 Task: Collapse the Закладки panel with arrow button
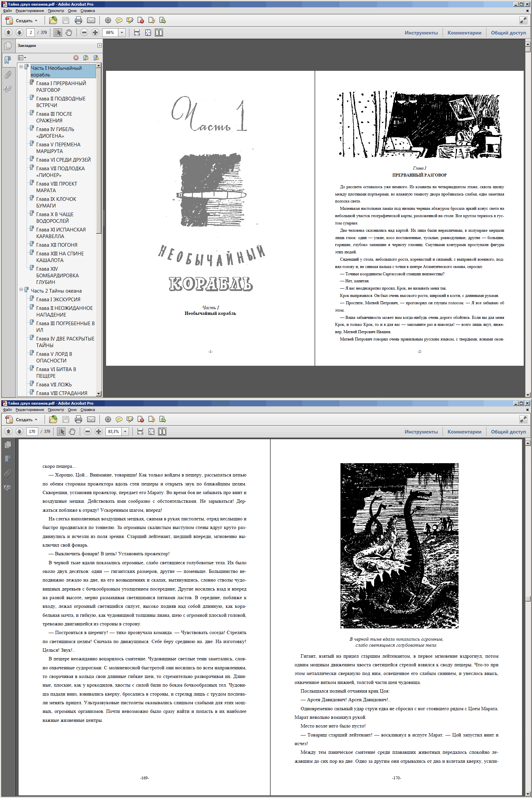tap(99, 45)
